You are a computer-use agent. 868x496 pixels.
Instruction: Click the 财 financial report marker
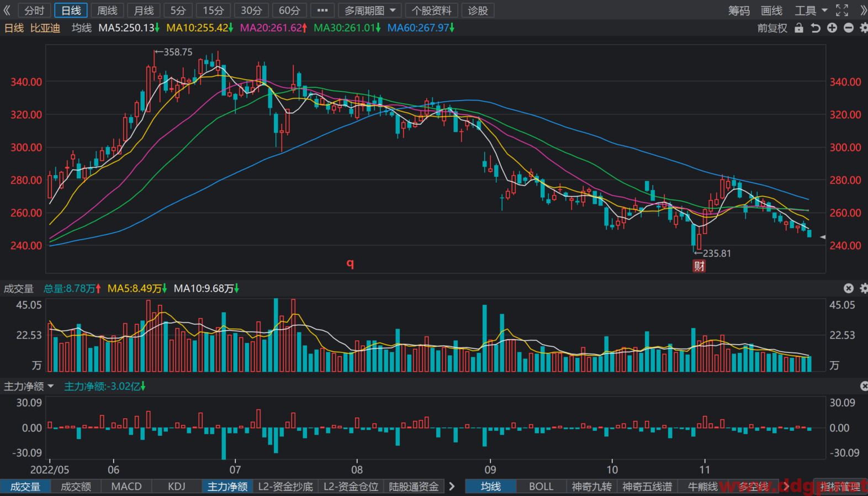[699, 266]
